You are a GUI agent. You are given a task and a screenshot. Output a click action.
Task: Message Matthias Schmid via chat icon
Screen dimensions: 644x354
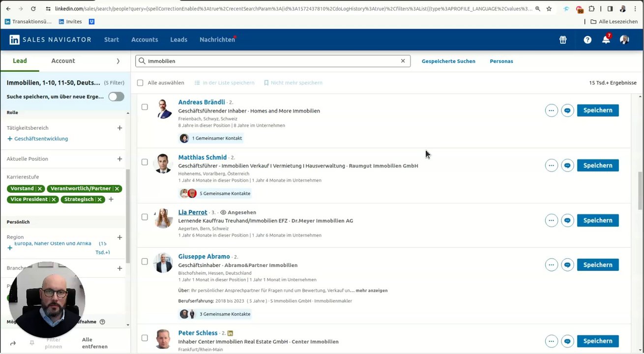567,166
